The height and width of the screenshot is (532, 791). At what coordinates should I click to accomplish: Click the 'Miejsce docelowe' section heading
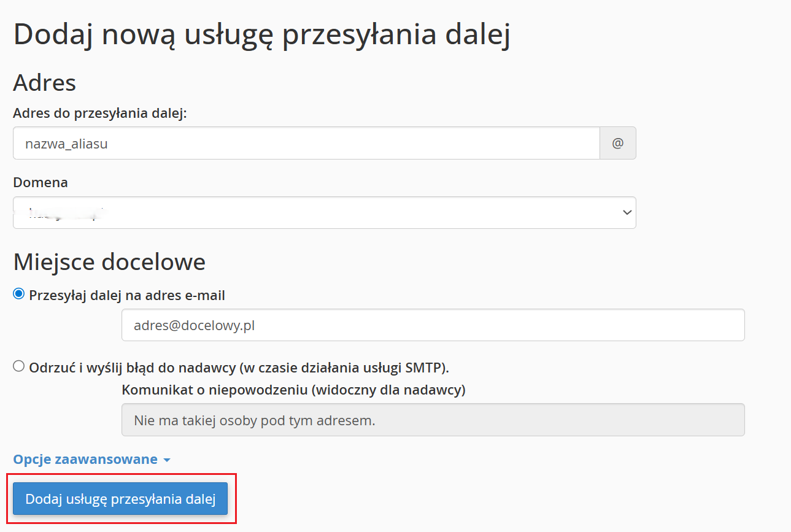coord(109,262)
